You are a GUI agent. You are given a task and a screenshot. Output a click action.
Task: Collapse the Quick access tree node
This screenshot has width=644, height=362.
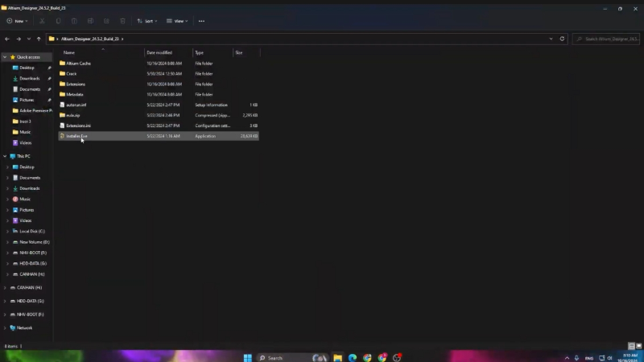5,57
